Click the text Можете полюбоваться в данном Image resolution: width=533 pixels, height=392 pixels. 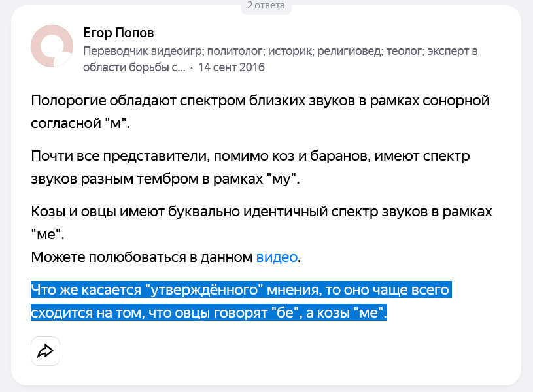click(141, 257)
